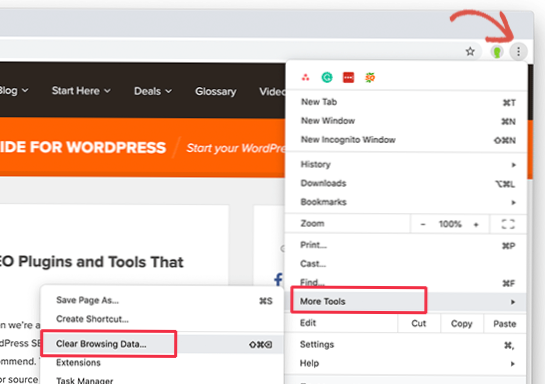Click the 'Start your WordPress' banner text

click(x=236, y=148)
